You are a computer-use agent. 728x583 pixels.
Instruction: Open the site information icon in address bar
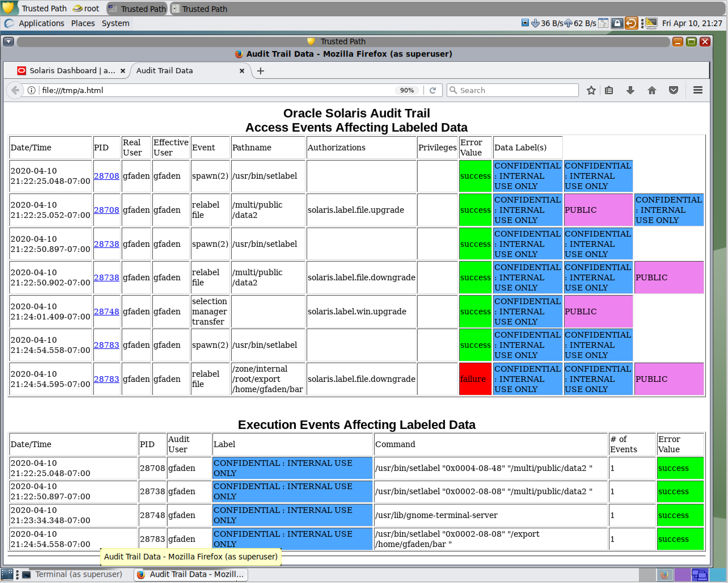coord(31,90)
